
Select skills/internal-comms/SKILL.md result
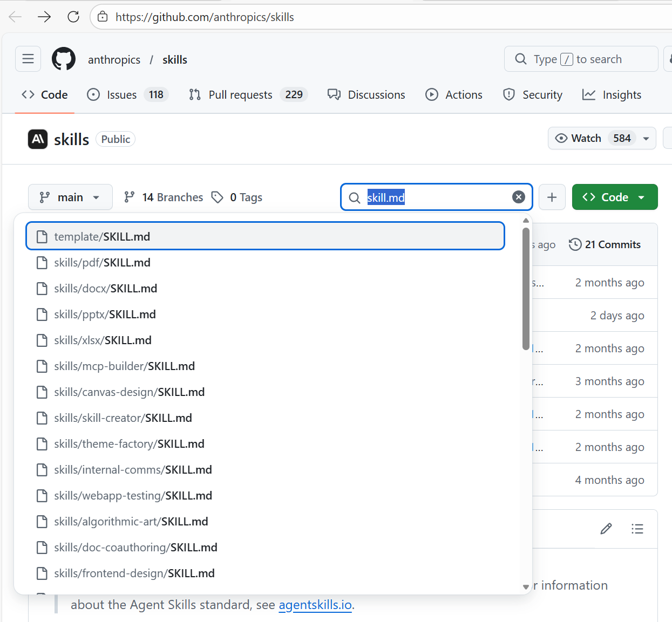coord(265,469)
